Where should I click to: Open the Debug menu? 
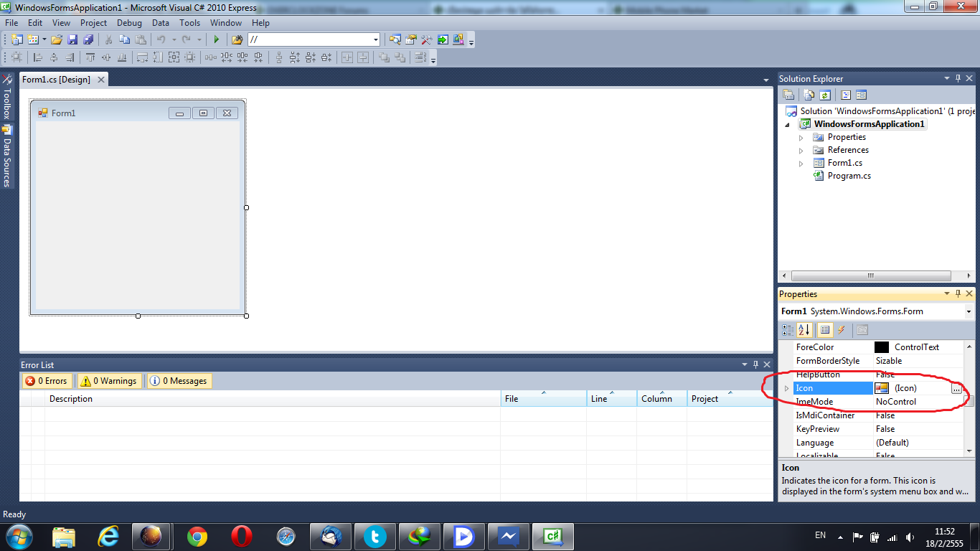pyautogui.click(x=130, y=23)
